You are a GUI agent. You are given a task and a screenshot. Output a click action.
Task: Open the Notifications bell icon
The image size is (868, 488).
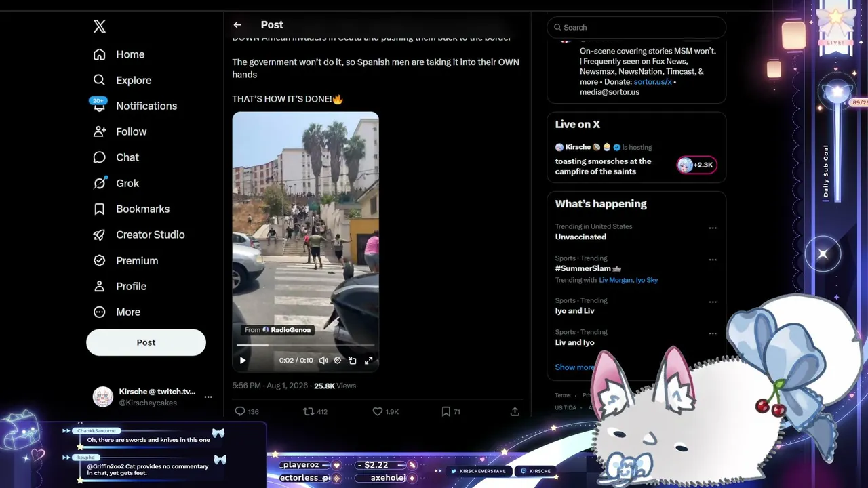click(x=100, y=106)
